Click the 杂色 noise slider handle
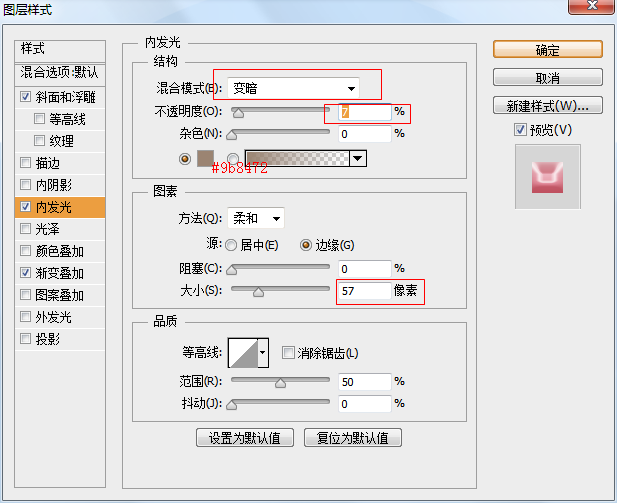The image size is (617, 503). coord(232,135)
